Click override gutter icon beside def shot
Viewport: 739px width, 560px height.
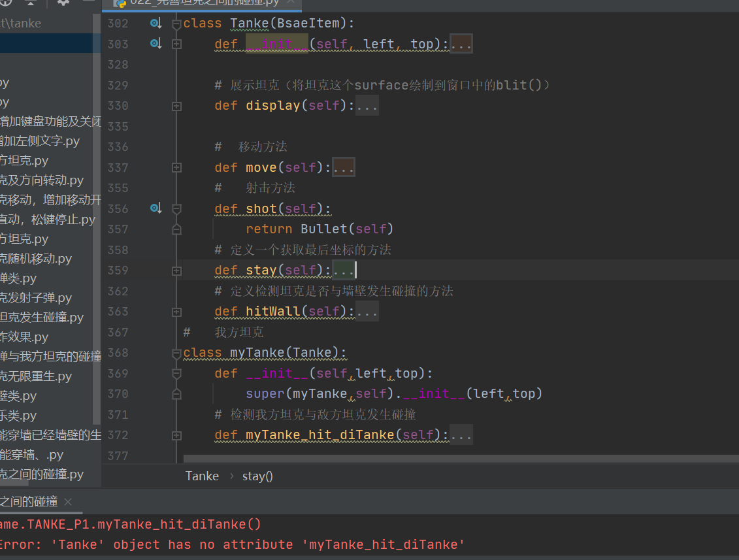(x=156, y=208)
